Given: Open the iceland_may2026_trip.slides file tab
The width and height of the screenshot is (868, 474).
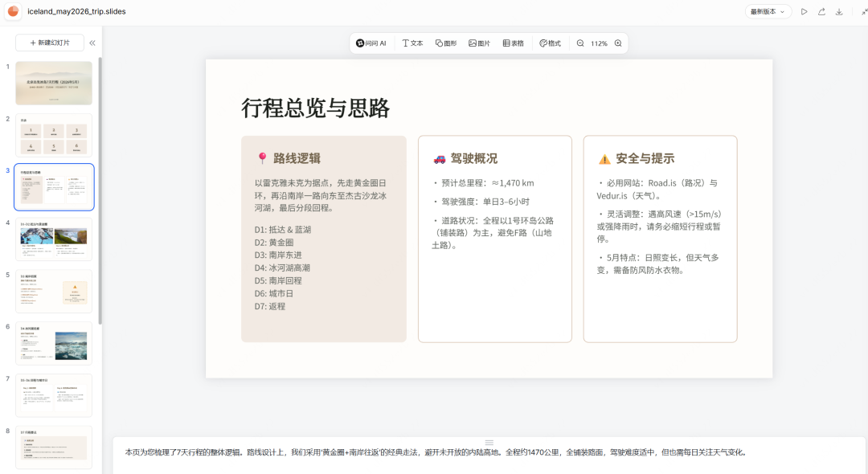Looking at the screenshot, I should (76, 11).
